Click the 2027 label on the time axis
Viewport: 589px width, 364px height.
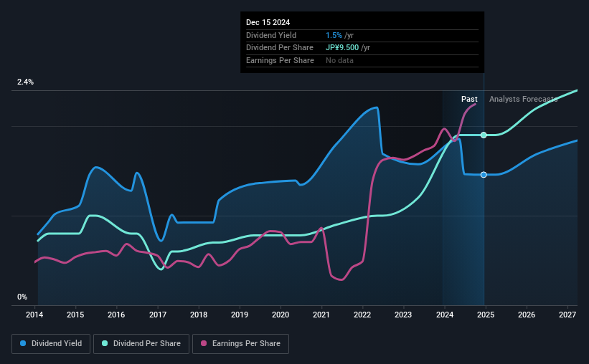point(567,315)
